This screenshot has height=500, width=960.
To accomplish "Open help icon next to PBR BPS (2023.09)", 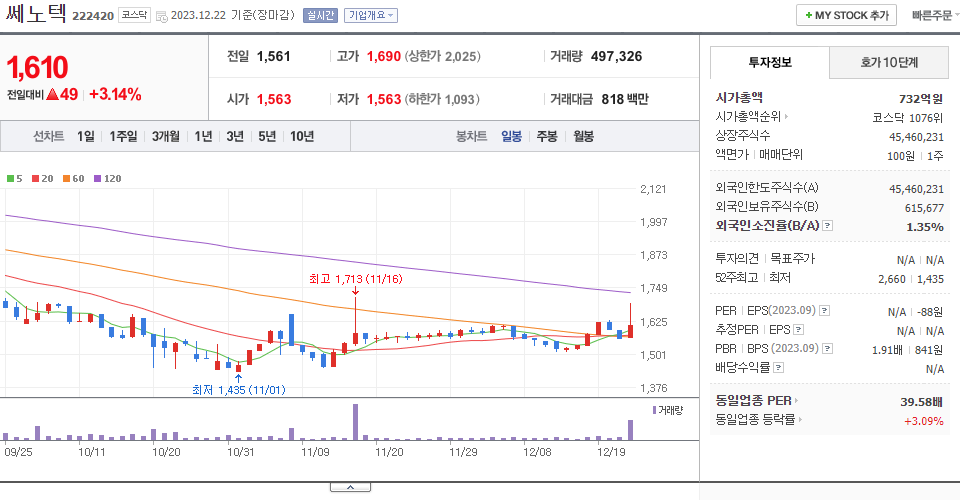I will tap(827, 349).
